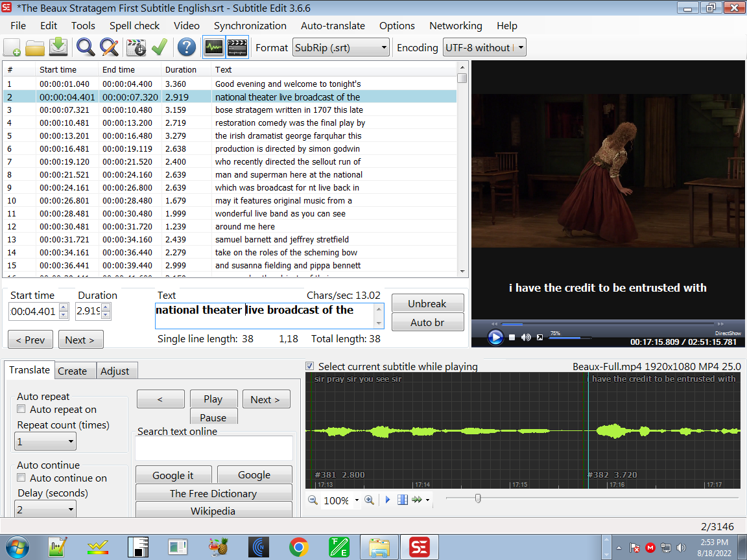
Task: Click the Wikipedia button
Action: click(213, 510)
